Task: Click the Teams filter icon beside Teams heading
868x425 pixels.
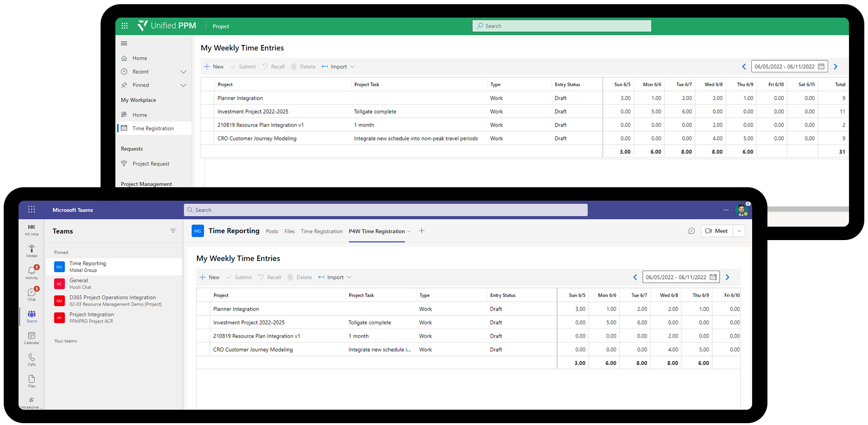Action: 173,231
